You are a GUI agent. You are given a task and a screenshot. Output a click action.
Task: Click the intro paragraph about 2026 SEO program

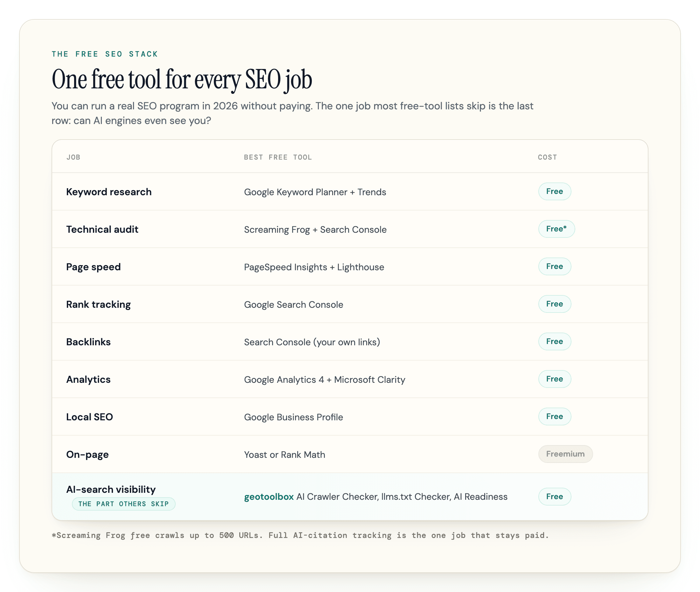(292, 113)
